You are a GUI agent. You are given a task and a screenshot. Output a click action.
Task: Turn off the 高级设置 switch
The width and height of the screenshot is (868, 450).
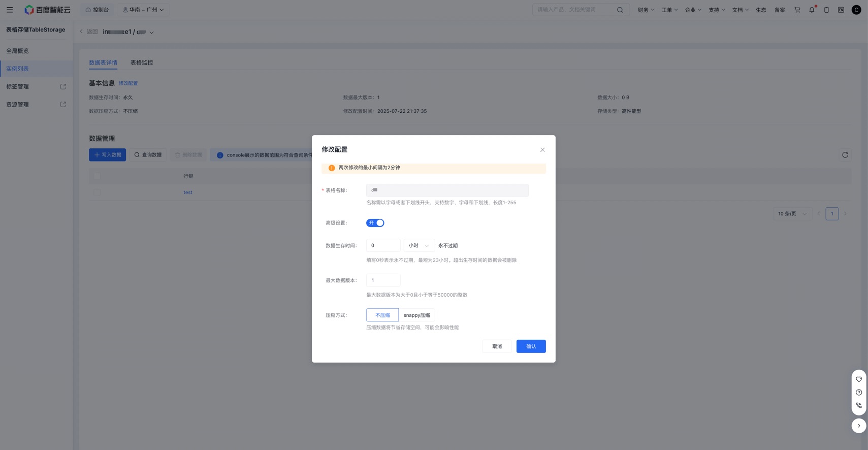(375, 223)
